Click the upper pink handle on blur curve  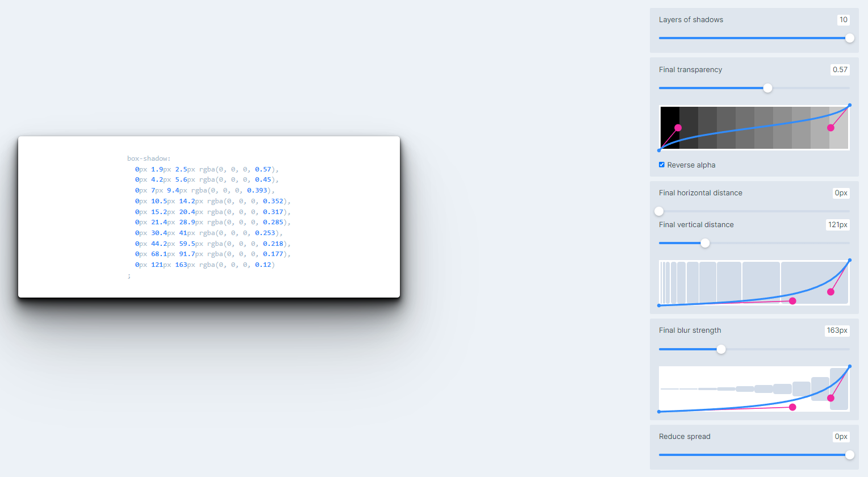click(x=831, y=398)
